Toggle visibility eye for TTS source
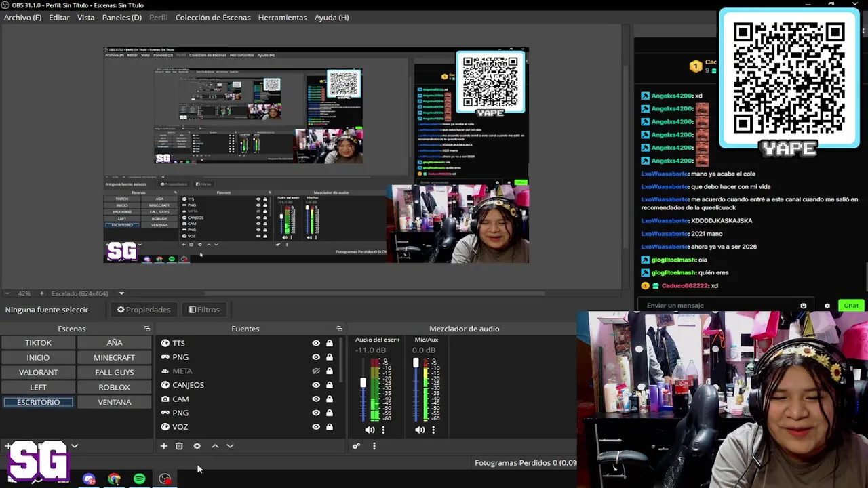Image resolution: width=868 pixels, height=488 pixels. coord(316,343)
